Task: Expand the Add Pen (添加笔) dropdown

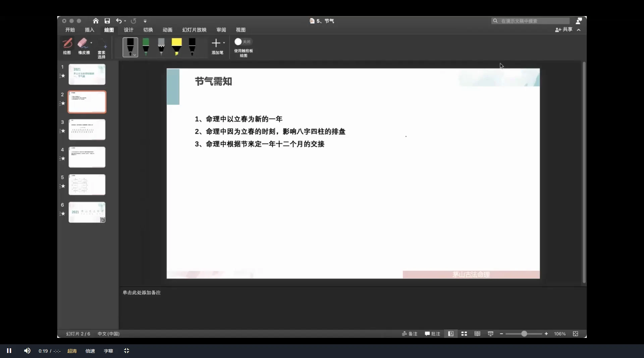Action: [224, 43]
